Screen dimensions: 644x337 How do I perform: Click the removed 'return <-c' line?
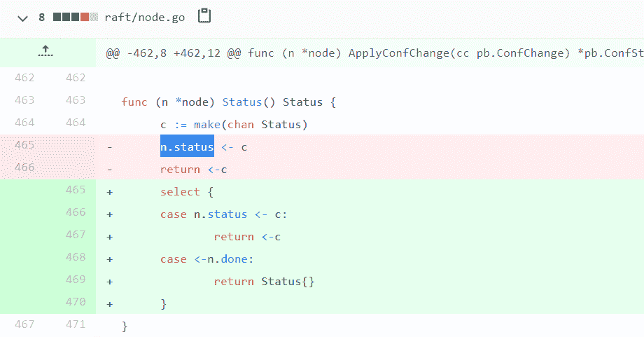pos(193,170)
